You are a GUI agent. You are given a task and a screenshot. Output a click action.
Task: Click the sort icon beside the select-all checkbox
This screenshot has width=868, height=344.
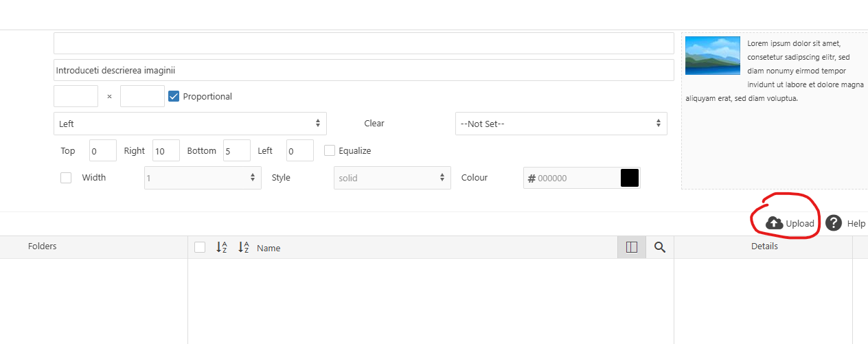coord(222,247)
